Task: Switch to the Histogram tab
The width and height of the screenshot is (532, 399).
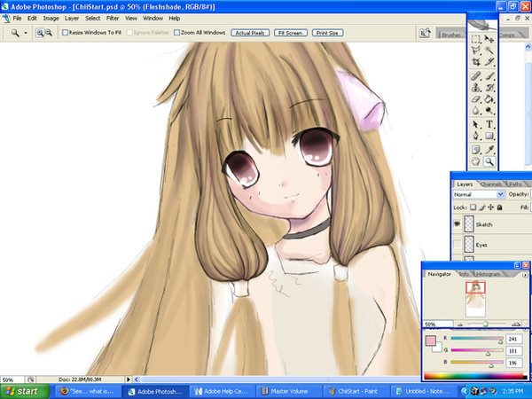Action: pos(489,274)
